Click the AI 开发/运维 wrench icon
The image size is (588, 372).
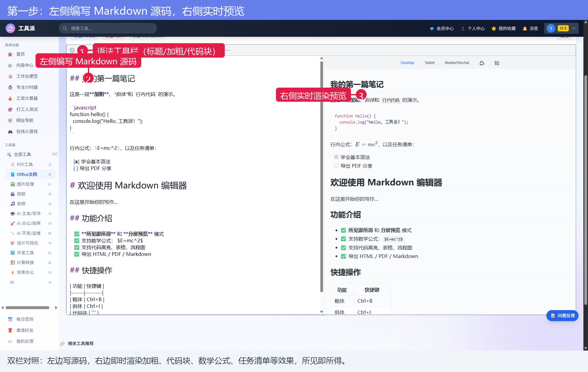(13, 233)
